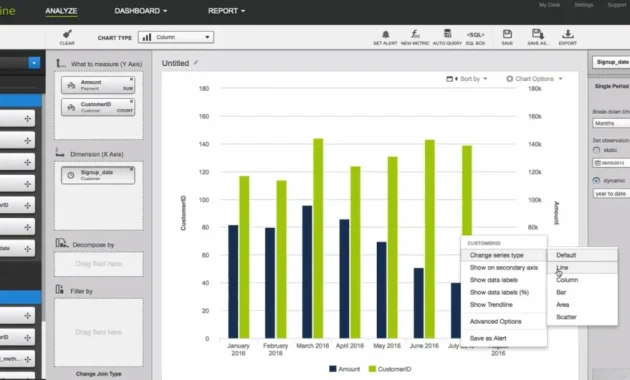Switch to the Analyze tab
This screenshot has height=380, width=630.
tap(61, 11)
